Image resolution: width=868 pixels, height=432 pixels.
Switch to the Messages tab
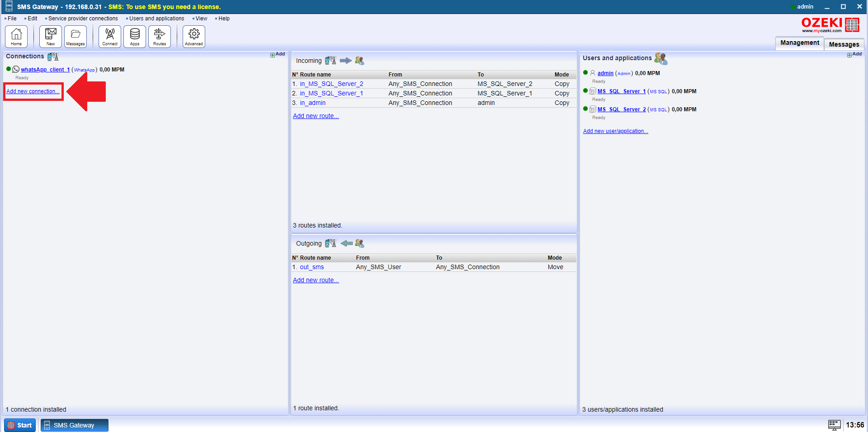[844, 44]
